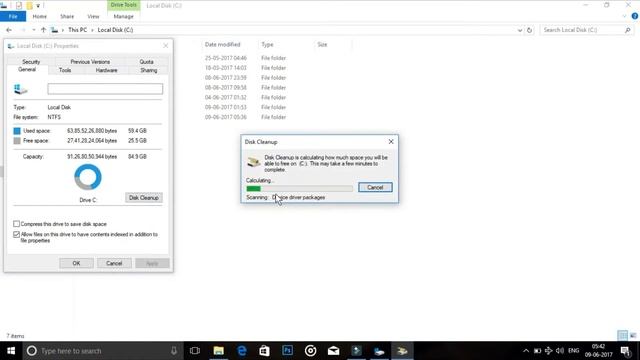Click Cancel in Properties dialog

[114, 263]
